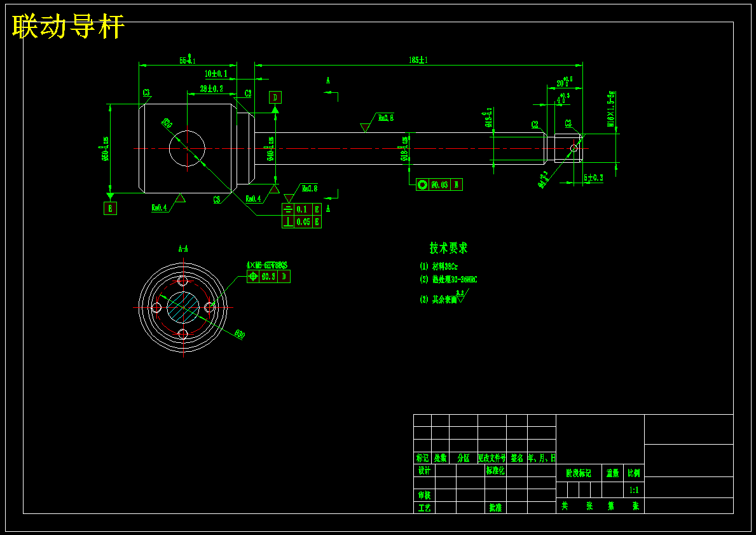Click the '审核' title block cell
Image resolution: width=756 pixels, height=535 pixels.
[x=424, y=496]
